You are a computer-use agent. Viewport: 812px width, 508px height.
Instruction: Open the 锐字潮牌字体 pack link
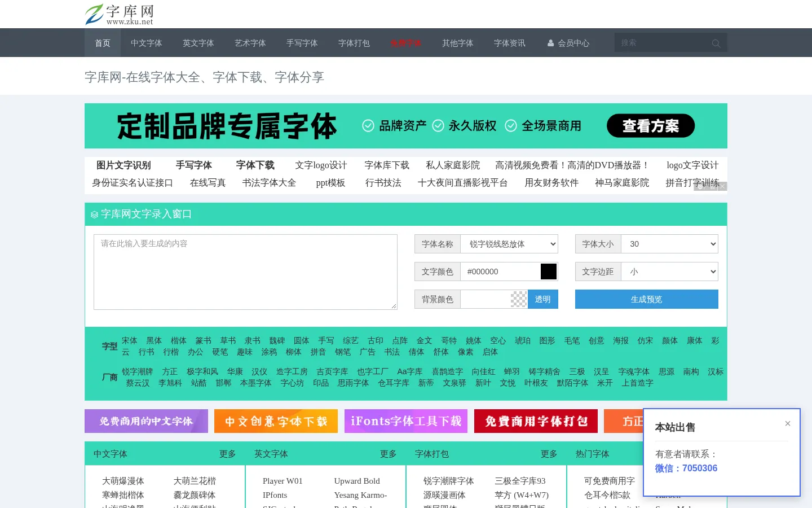tap(449, 481)
